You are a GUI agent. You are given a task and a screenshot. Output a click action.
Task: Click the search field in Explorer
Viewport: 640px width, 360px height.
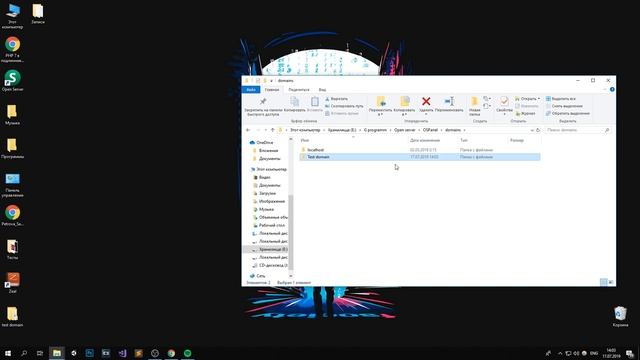[577, 130]
